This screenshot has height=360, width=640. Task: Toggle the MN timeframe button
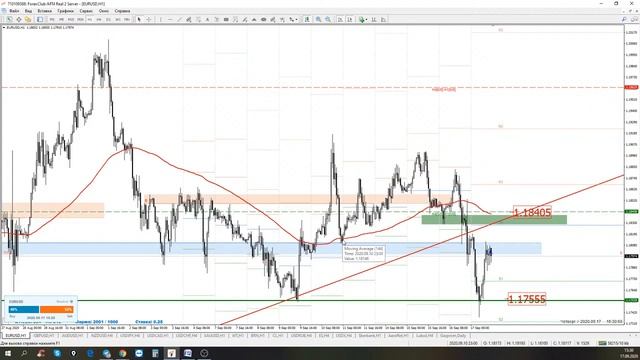pos(127,20)
